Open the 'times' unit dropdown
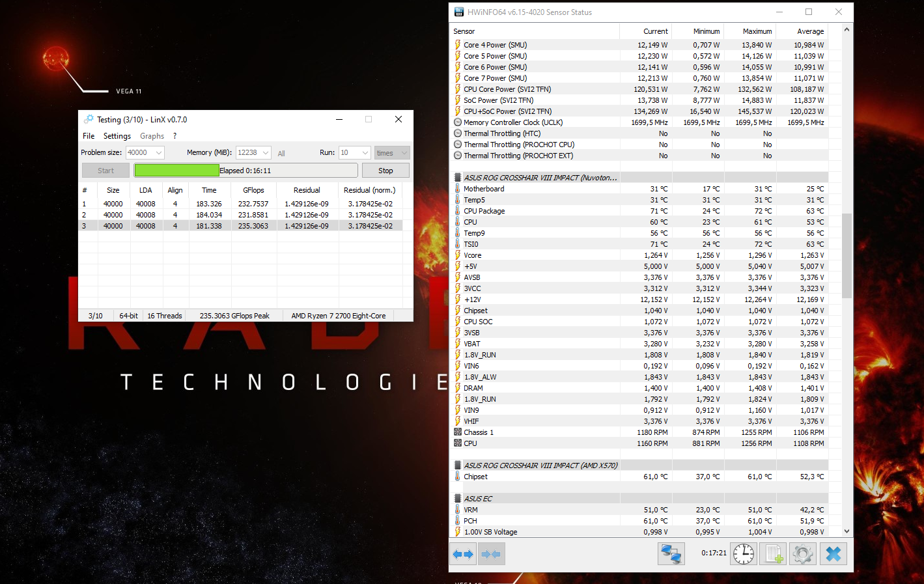 (x=392, y=152)
